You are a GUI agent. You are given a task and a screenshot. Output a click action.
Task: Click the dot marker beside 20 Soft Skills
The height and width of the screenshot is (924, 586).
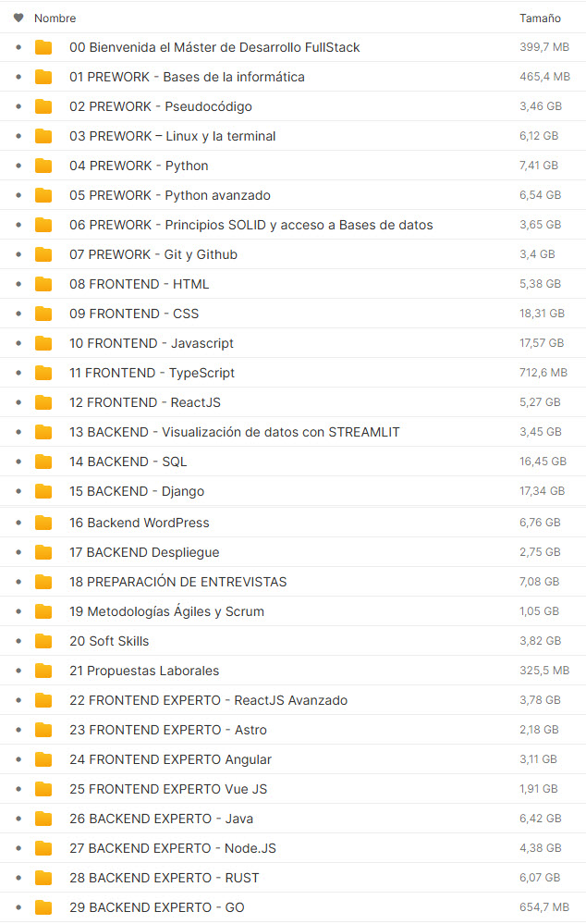pyautogui.click(x=18, y=641)
